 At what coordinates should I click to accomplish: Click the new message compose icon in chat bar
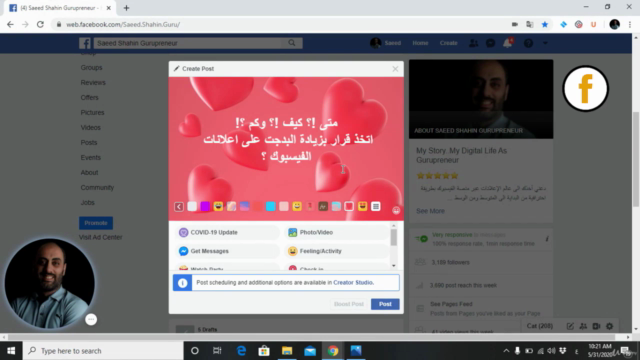[x=570, y=326]
